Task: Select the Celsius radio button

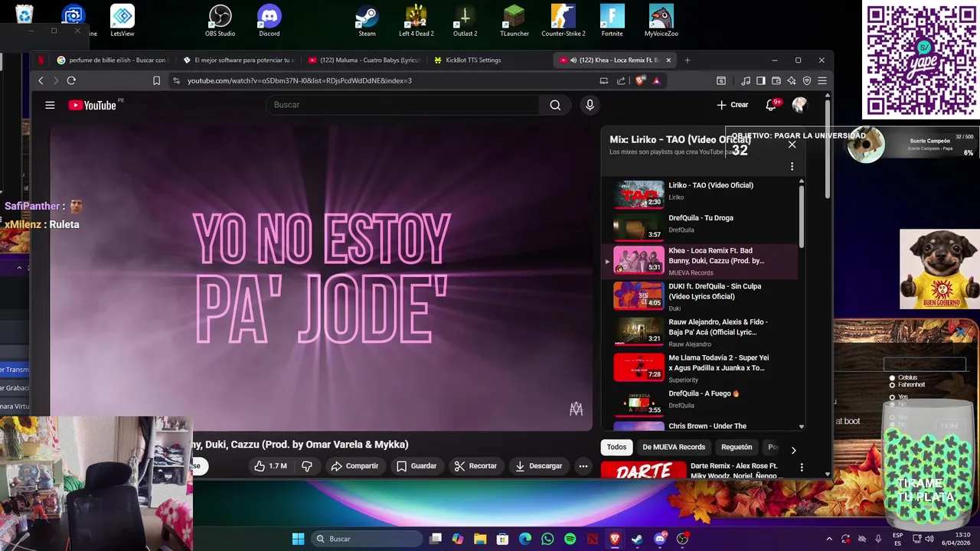Action: (892, 378)
